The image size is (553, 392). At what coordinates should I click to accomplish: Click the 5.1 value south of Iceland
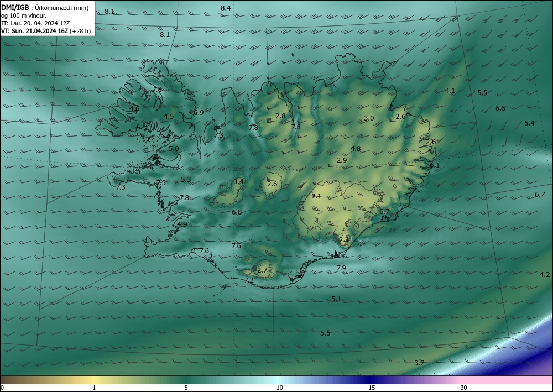(x=336, y=299)
